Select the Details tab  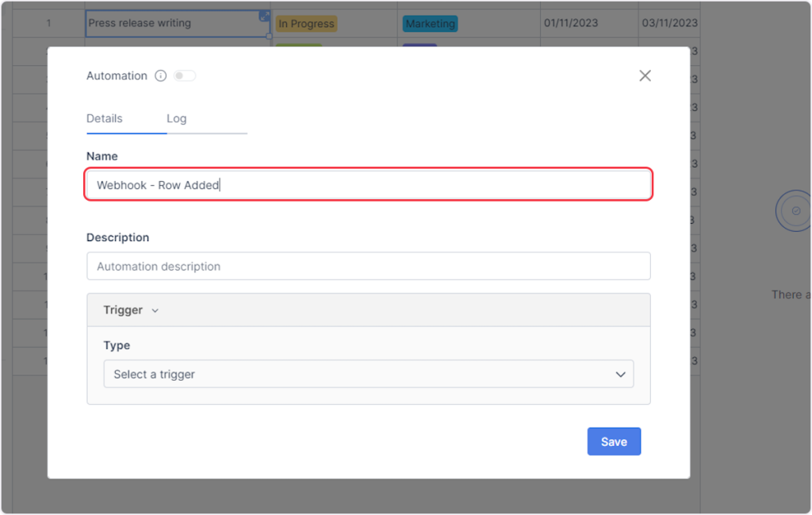[105, 118]
